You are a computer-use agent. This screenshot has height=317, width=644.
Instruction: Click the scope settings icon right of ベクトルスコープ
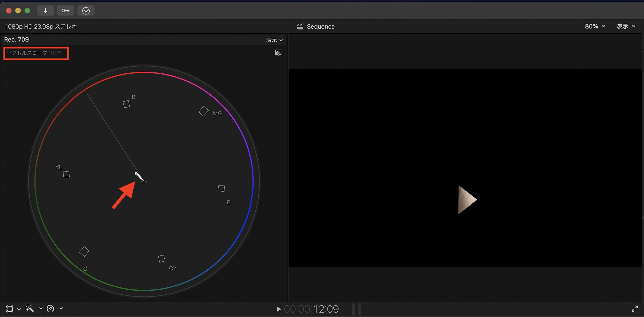tap(278, 52)
